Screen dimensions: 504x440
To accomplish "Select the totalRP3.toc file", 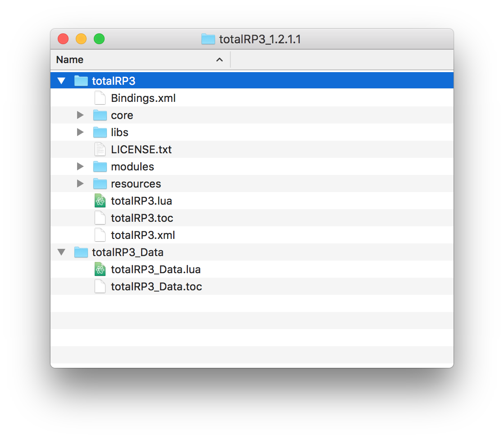I will pos(142,218).
